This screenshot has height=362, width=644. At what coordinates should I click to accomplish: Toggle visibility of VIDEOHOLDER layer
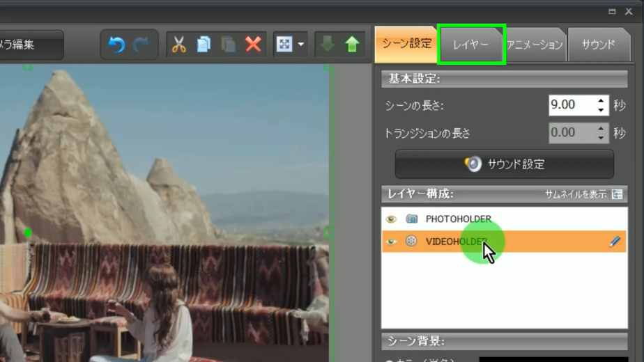pos(392,242)
